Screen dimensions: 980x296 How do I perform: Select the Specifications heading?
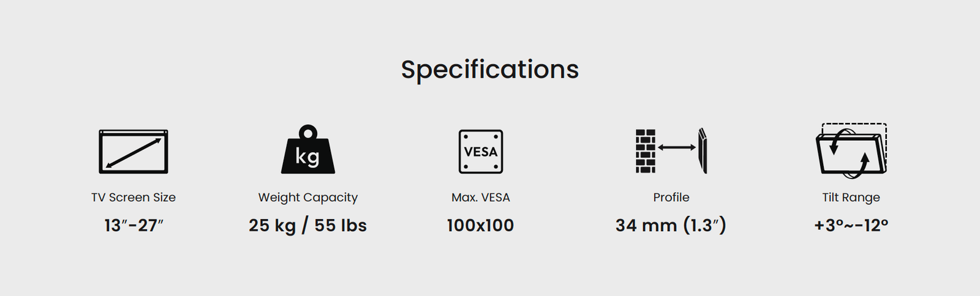coord(490,70)
